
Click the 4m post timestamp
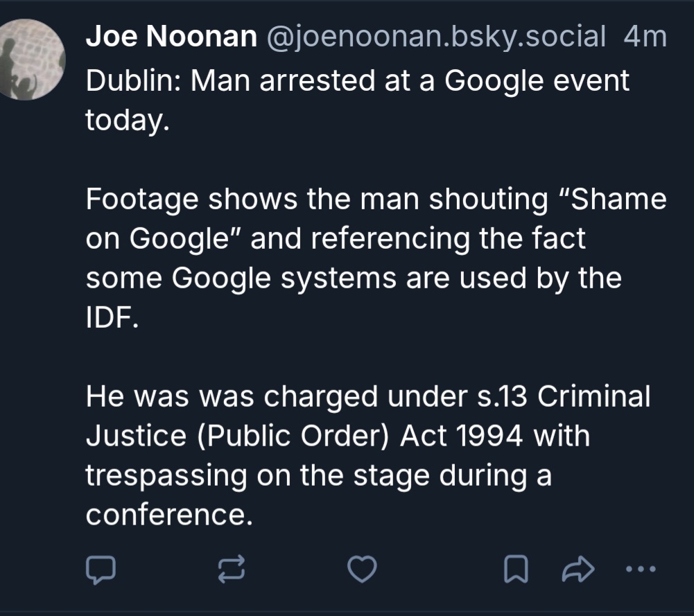[x=645, y=37]
